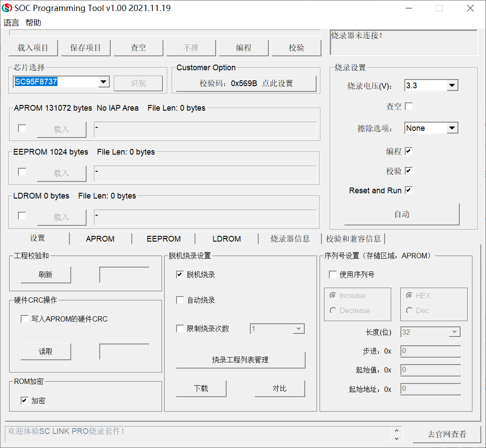
Task: Open the 烧录工程列表管理 dialog
Action: [241, 360]
